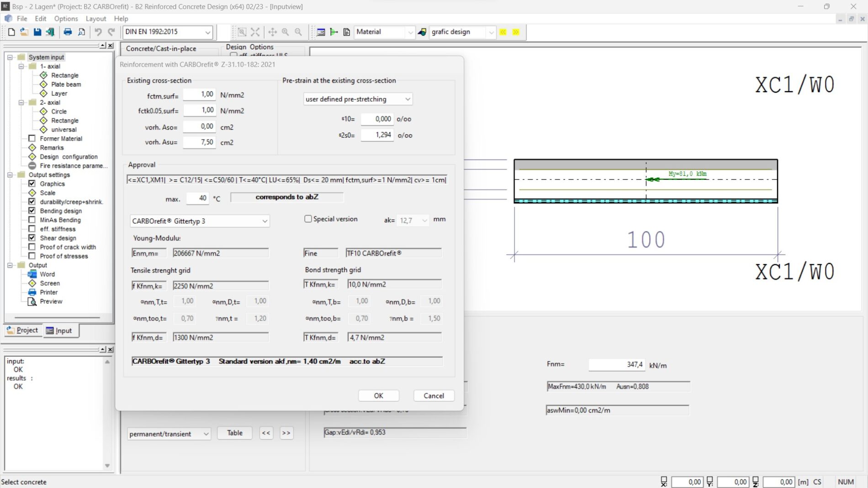Select the pan move tool
Viewport: 868px width, 488px height.
click(x=272, y=32)
